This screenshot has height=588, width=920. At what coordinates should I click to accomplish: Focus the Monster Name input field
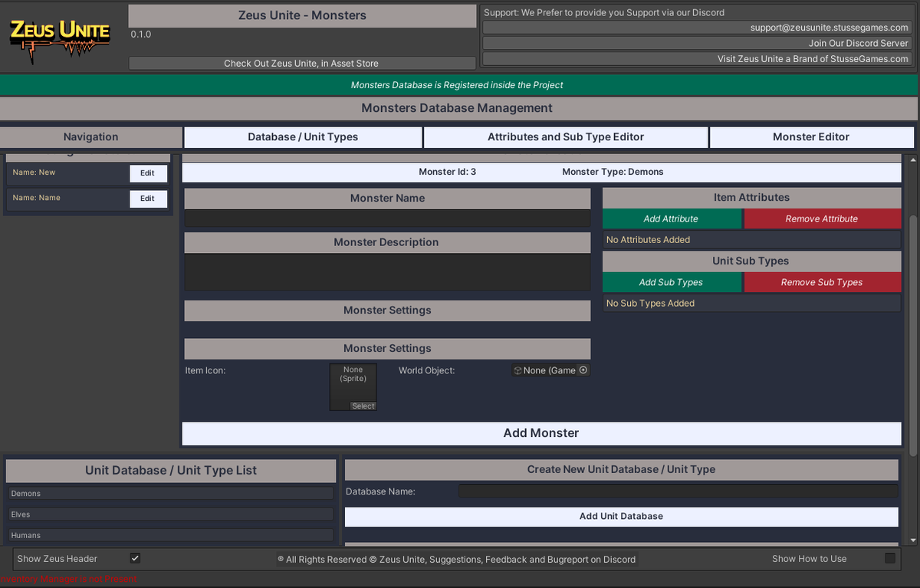(x=387, y=218)
